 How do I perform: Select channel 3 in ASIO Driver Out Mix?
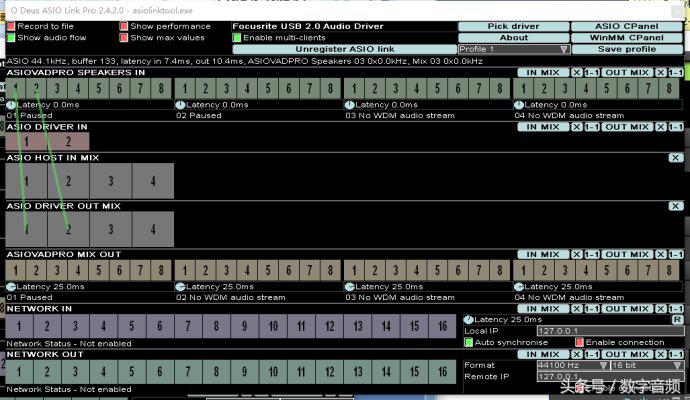110,229
